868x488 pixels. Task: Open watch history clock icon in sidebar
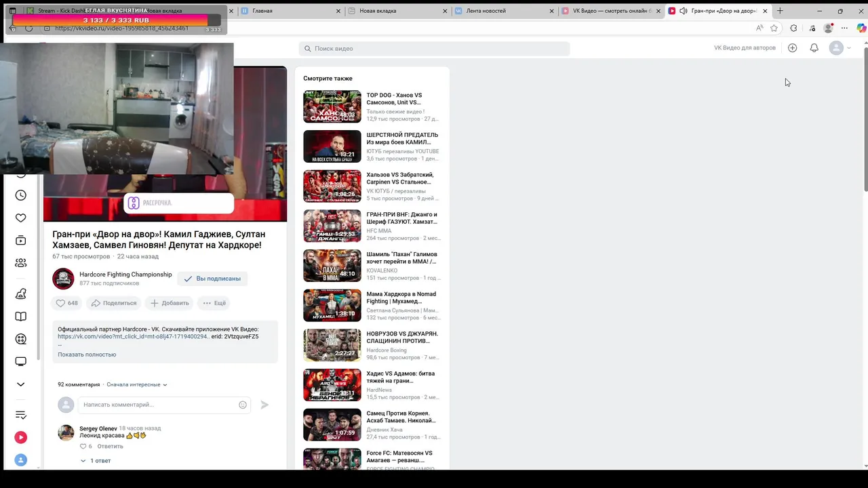(21, 195)
